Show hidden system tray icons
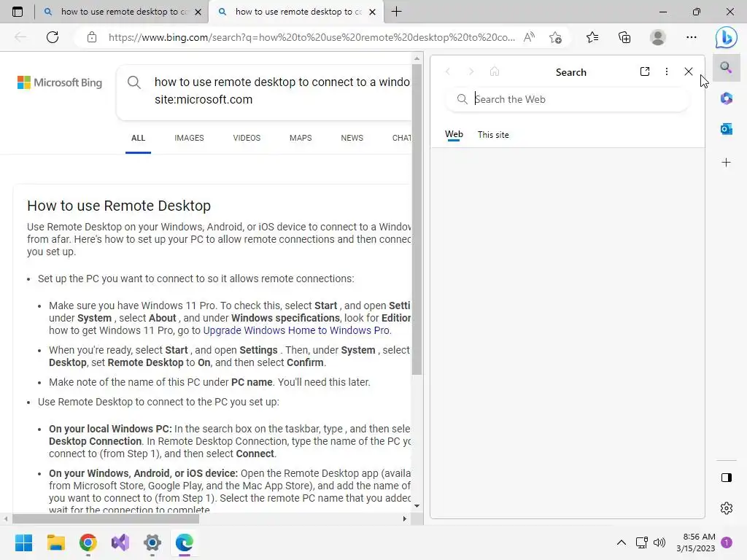747x560 pixels. coord(622,542)
